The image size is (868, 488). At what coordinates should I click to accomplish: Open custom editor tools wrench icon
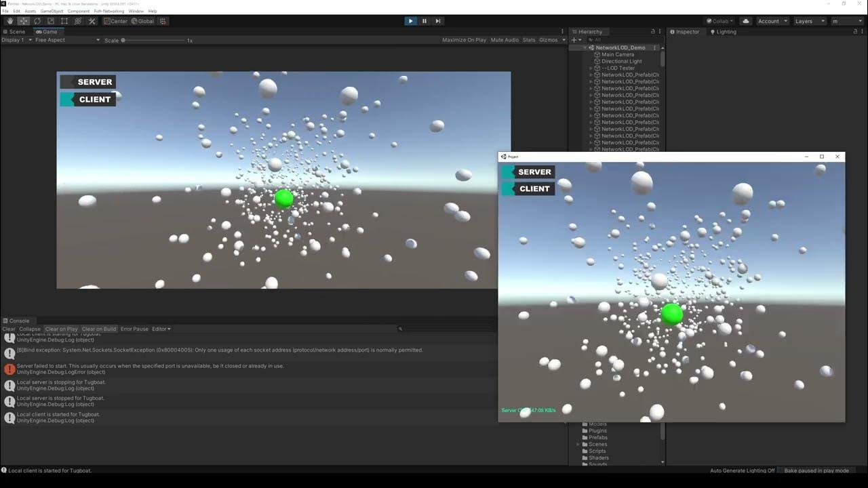92,21
